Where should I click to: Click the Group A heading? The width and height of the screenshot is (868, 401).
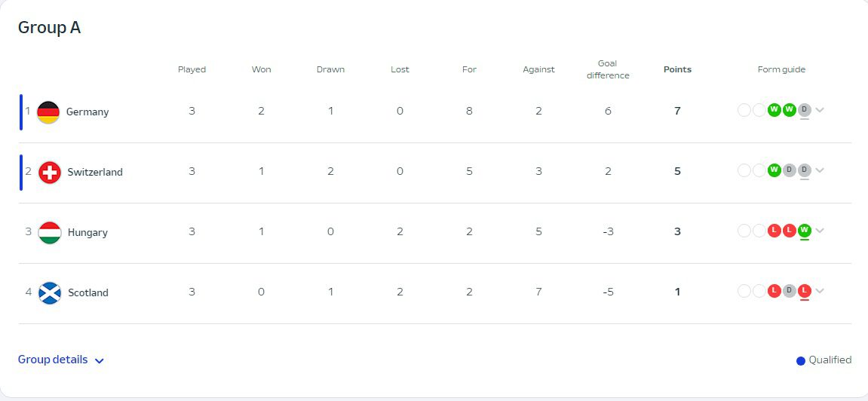(x=50, y=28)
